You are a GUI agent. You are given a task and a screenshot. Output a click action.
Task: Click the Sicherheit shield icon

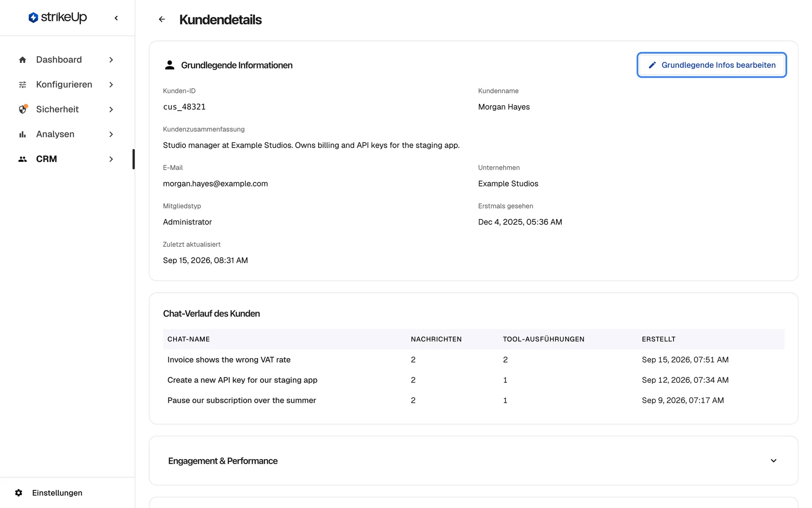pyautogui.click(x=23, y=109)
